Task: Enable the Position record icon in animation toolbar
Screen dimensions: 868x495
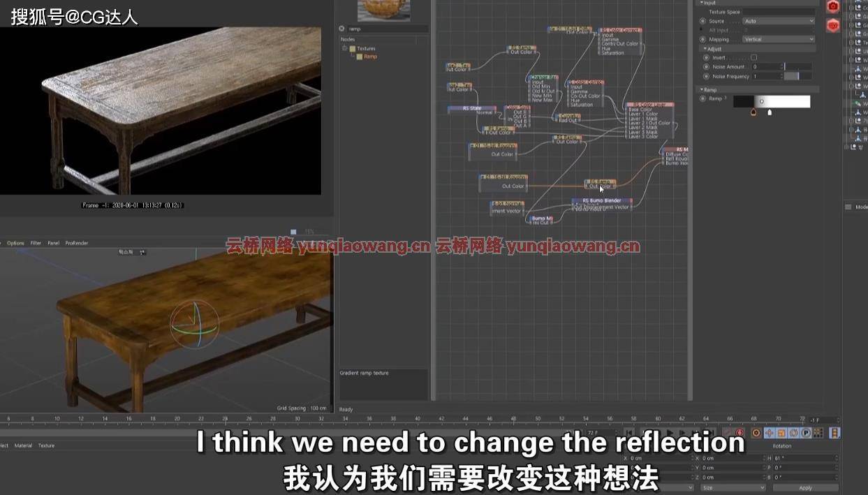Action: pos(770,432)
